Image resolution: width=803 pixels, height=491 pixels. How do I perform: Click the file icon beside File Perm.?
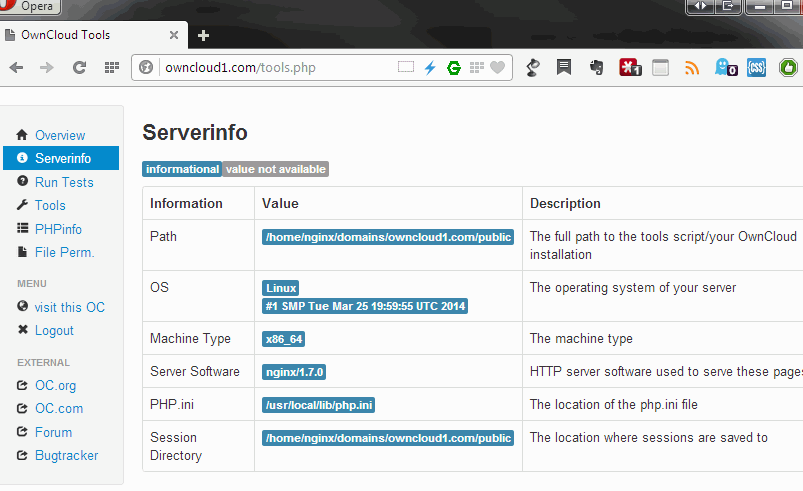pos(22,251)
